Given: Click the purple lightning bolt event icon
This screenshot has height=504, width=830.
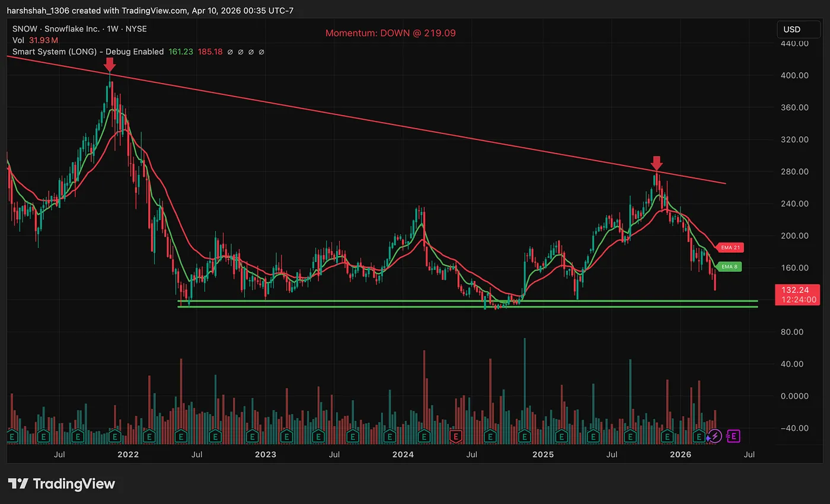Looking at the screenshot, I should coord(714,436).
